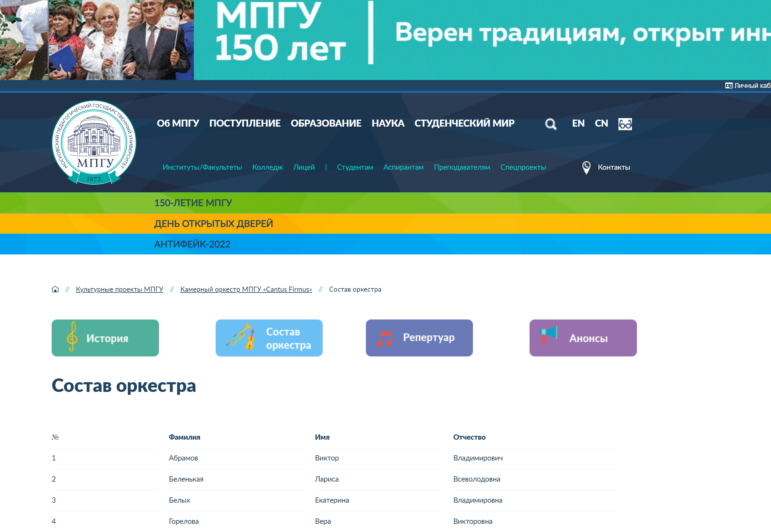Image resolution: width=771 pixels, height=532 pixels.
Task: Click the surname Горелова
Action: point(183,521)
